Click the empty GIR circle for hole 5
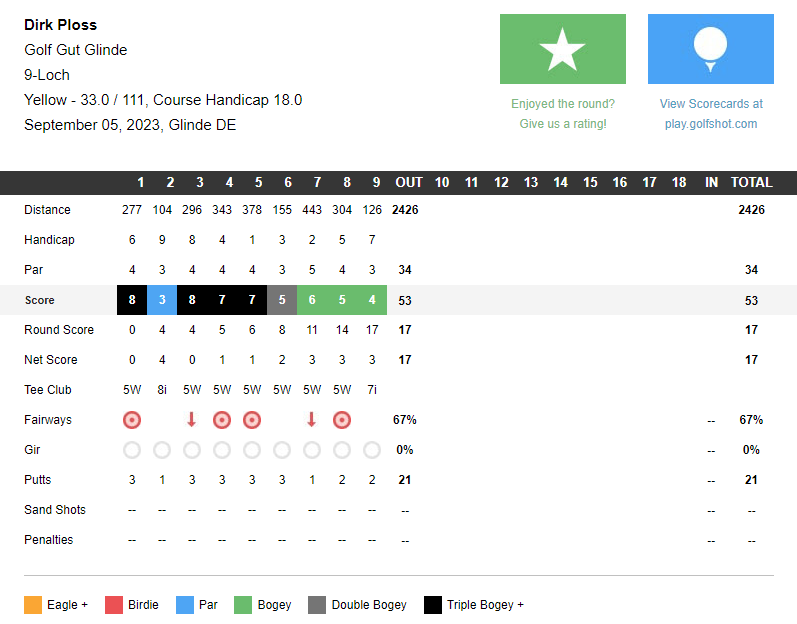 pos(252,450)
